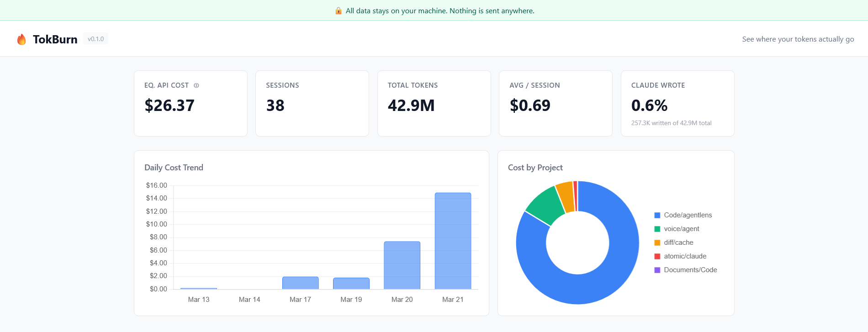
Task: Click the 42.9M total tokens value
Action: point(411,105)
